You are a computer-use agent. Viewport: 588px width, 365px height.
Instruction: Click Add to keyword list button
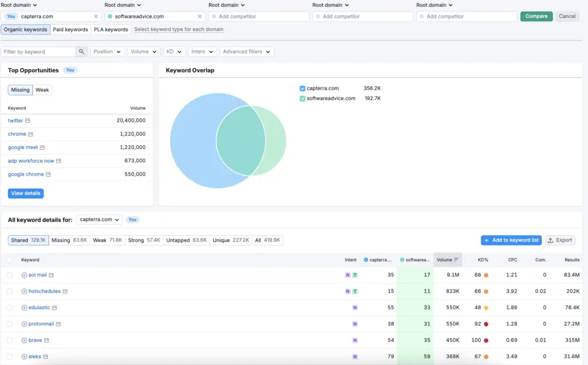click(511, 240)
